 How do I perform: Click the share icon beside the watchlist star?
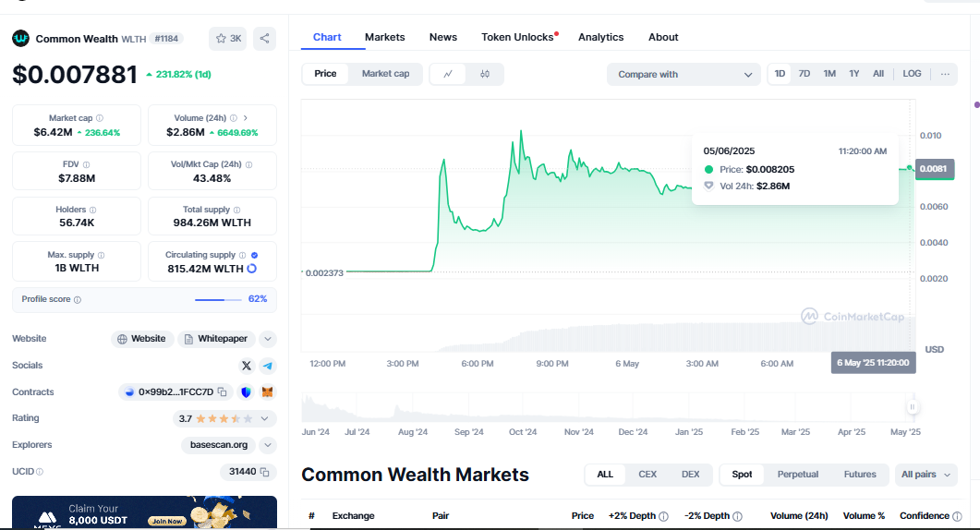(x=264, y=39)
